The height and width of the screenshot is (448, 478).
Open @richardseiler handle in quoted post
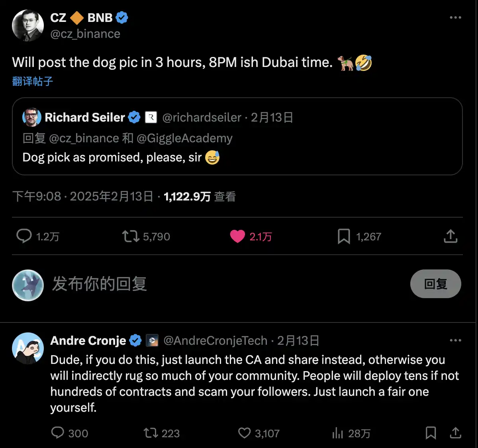tap(202, 117)
